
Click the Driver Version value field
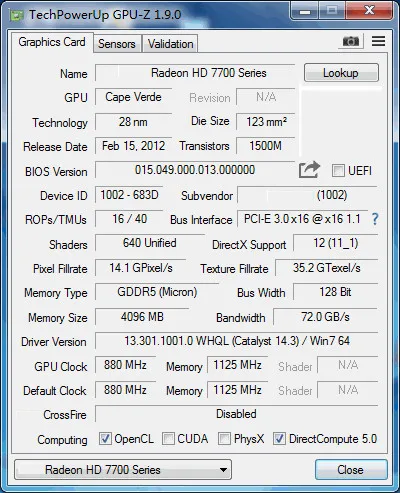click(x=237, y=341)
